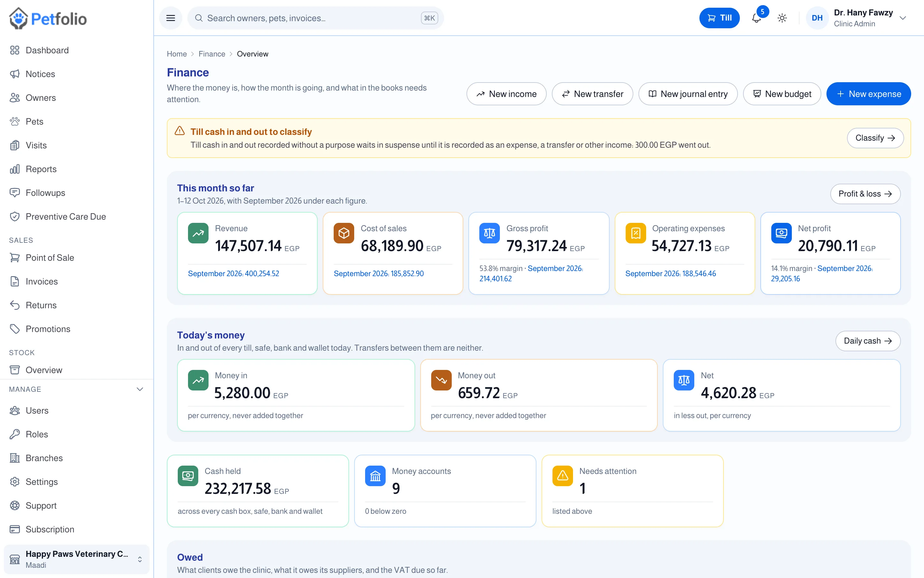The image size is (924, 578).
Task: Open Branches in the sidebar
Action: (x=76, y=458)
